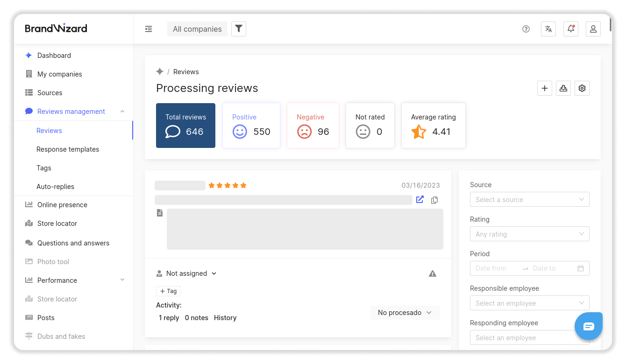Select the Negative reviews counter card
Image resolution: width=626 pixels, height=364 pixels.
coord(313,125)
